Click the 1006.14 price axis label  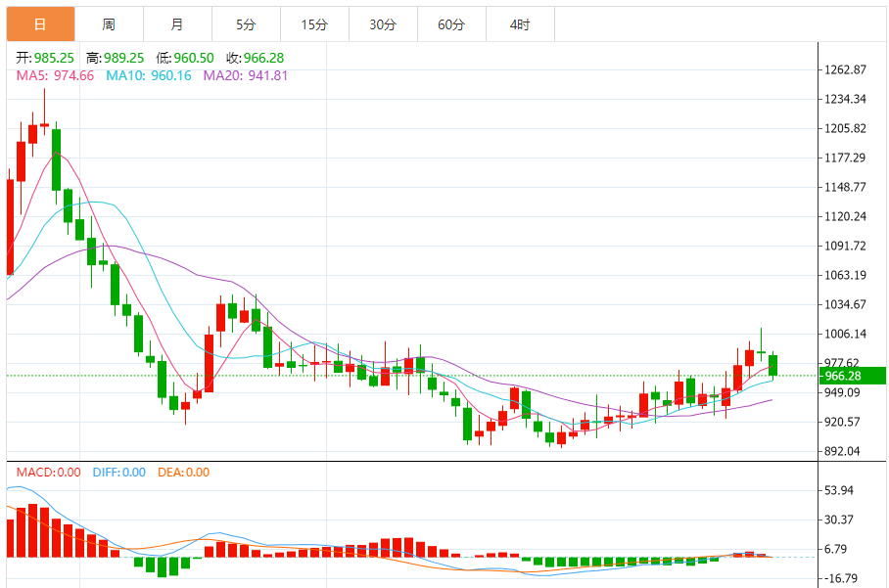click(845, 334)
